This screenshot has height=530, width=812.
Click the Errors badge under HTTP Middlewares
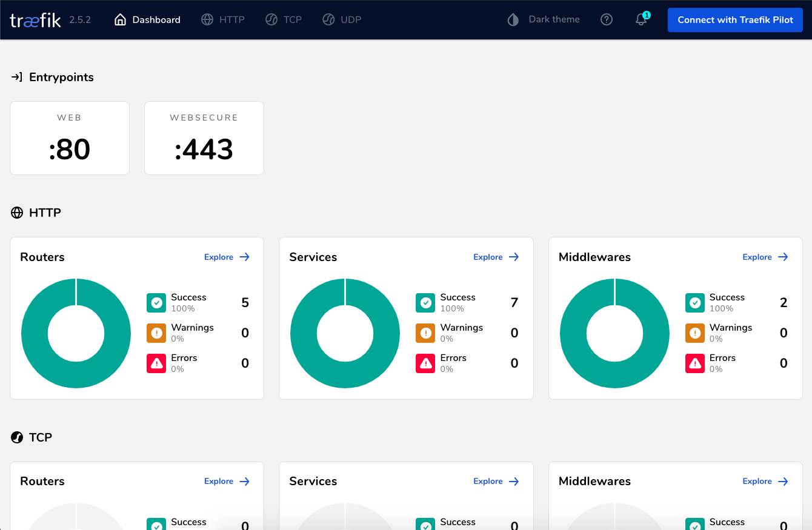(694, 363)
